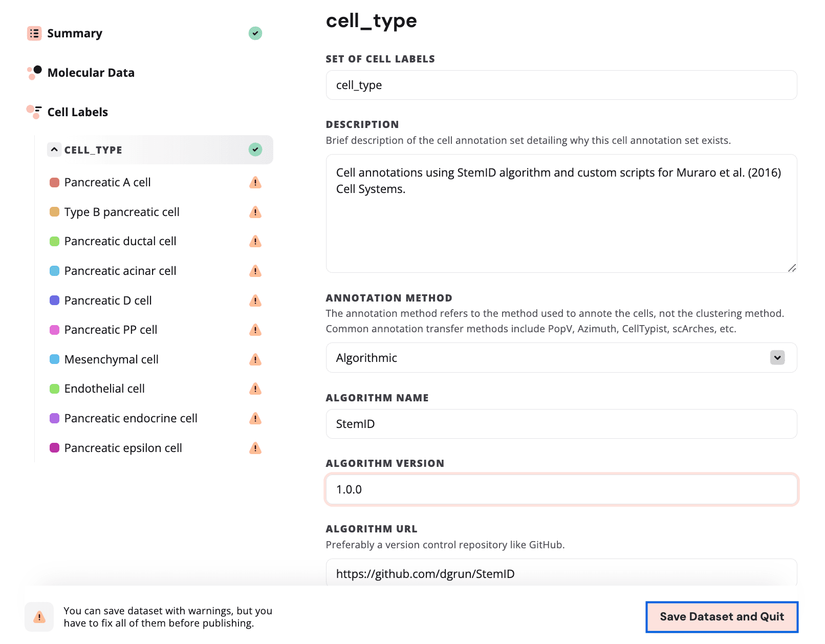
Task: Click the Algorithm Version input field
Action: click(x=561, y=489)
